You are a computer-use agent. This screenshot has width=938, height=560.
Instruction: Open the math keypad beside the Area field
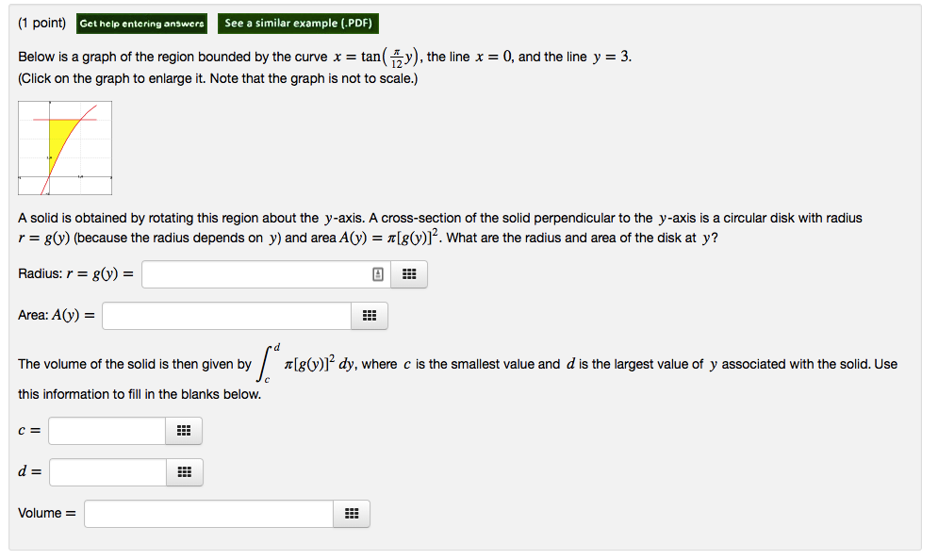[x=369, y=316]
